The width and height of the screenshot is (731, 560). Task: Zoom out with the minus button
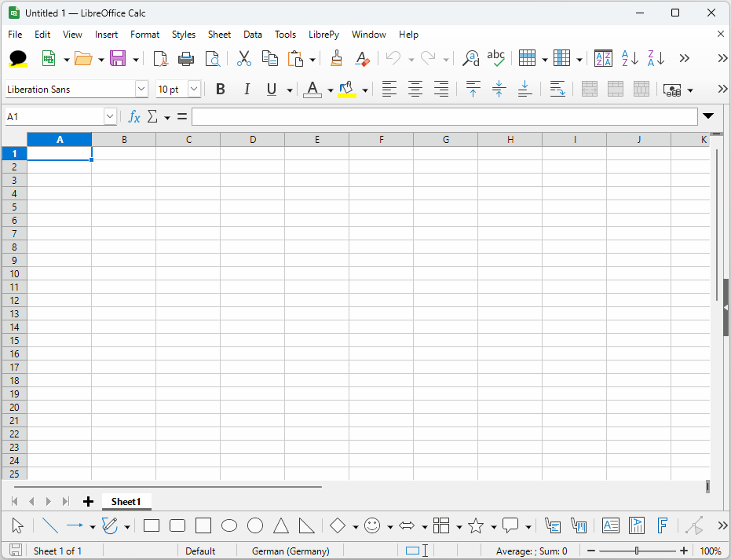tap(591, 551)
